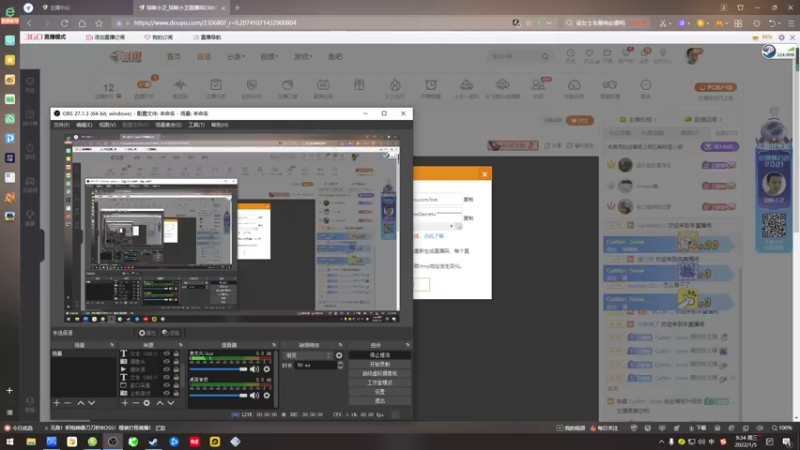Open the scene transition type dropdown

[x=308, y=355]
